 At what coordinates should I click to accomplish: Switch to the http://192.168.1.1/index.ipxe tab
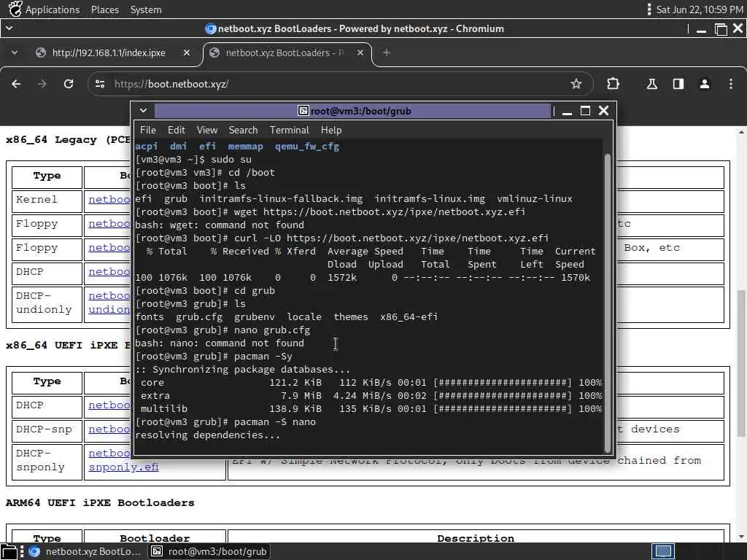(x=109, y=52)
